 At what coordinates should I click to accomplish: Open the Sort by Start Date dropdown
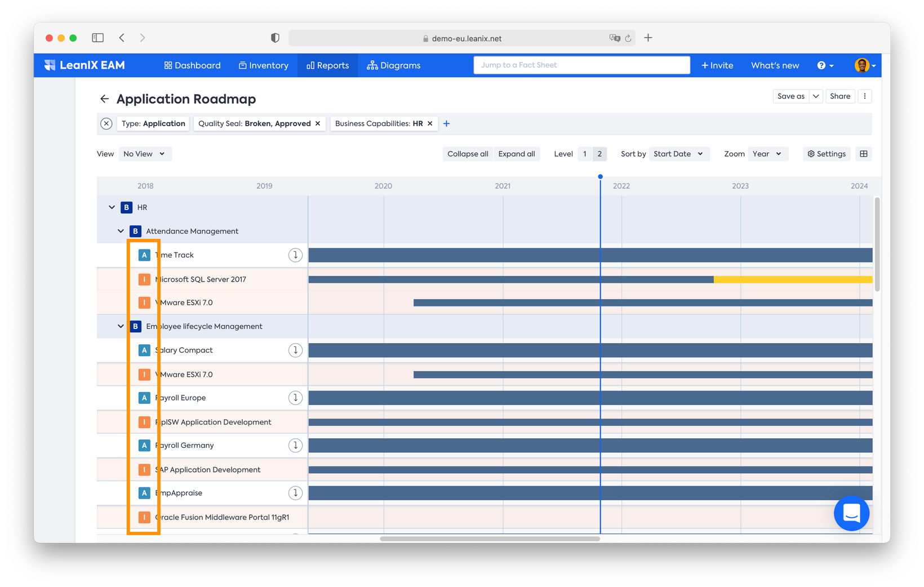pos(679,154)
